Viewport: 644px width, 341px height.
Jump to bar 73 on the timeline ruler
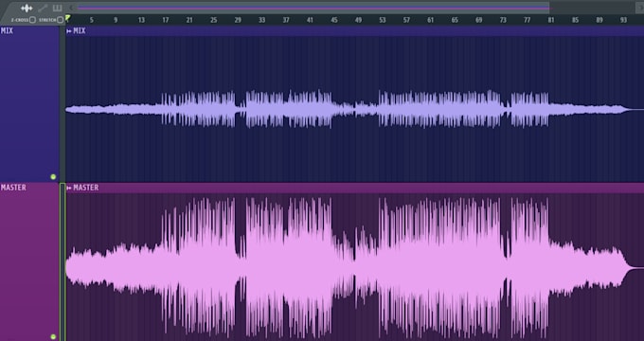(x=503, y=20)
